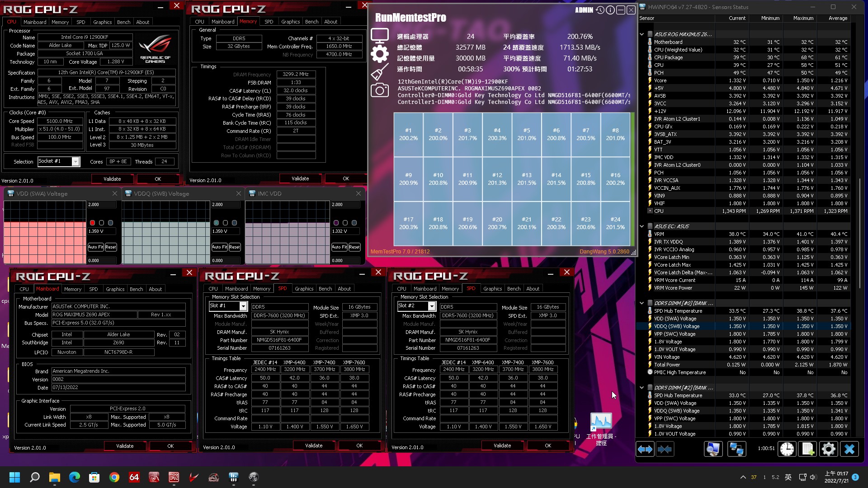The image size is (868, 488).
Task: Show hidden system tray icons chevron
Action: 743,477
